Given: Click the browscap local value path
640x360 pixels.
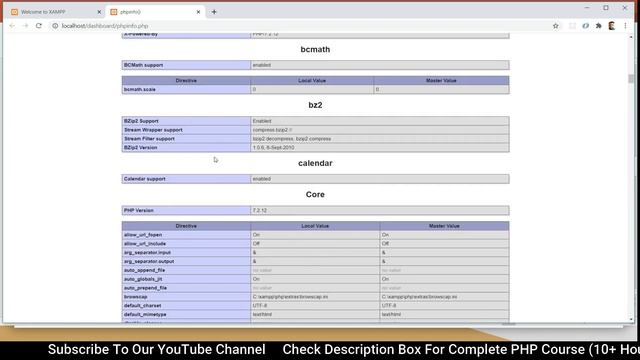Looking at the screenshot, I should pos(290,297).
